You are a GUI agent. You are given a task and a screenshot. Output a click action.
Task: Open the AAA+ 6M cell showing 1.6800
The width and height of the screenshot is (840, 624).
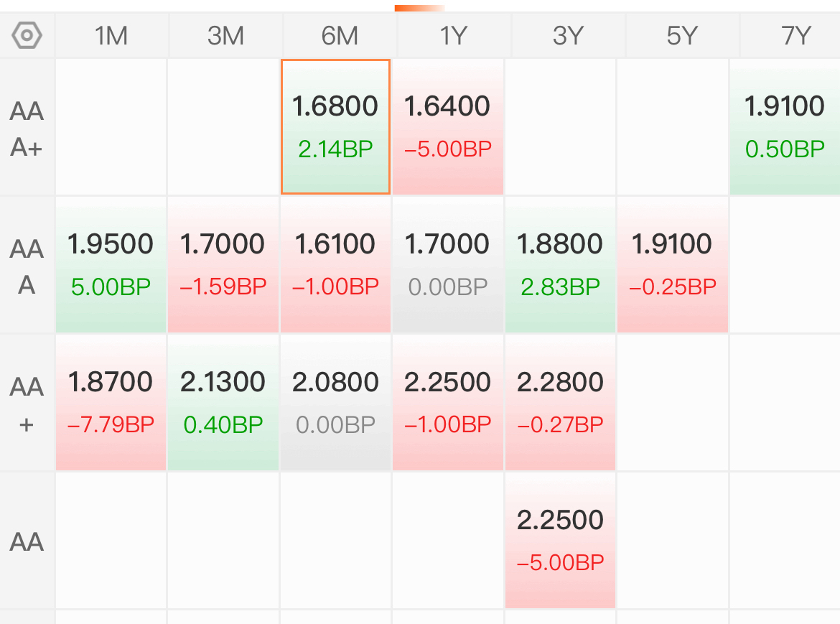click(335, 127)
